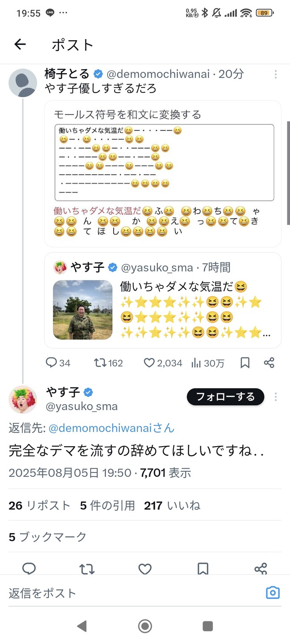The height and width of the screenshot is (644, 290).
Task: Open the @demomochiwanaiさん mention link
Action: [111, 429]
